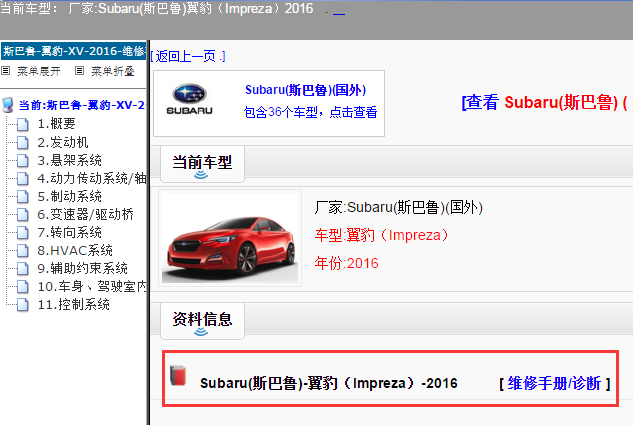Open tree item 11.控制系统
The height and width of the screenshot is (425, 633).
73,304
